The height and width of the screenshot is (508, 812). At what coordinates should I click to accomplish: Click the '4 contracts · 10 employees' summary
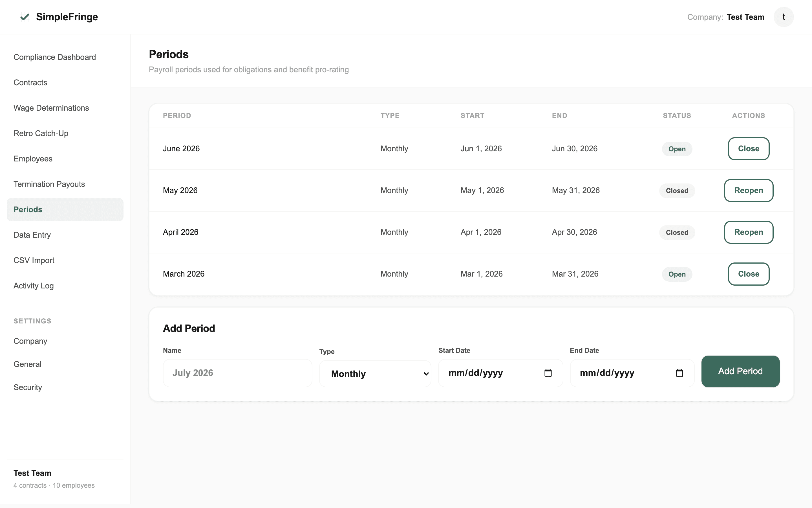54,485
